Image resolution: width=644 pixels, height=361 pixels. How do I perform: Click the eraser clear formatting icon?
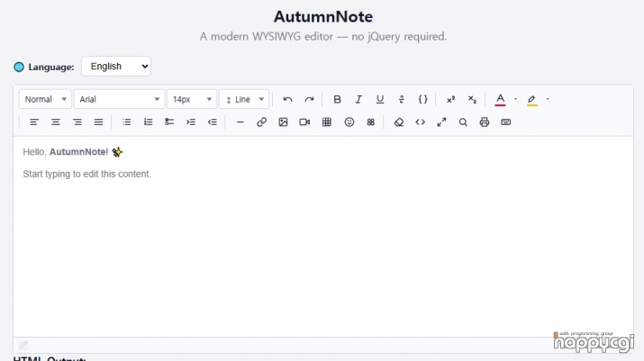399,122
